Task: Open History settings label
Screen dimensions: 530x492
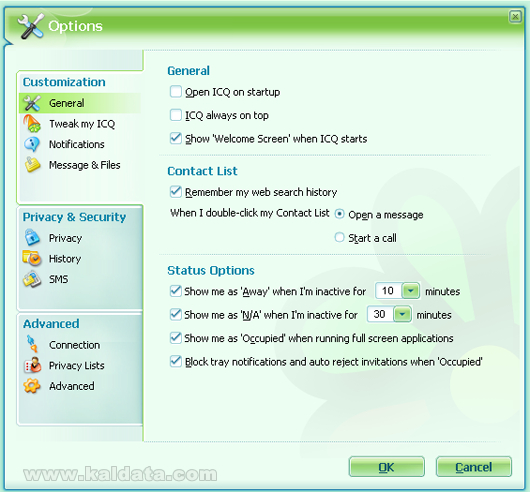Action: [x=65, y=259]
